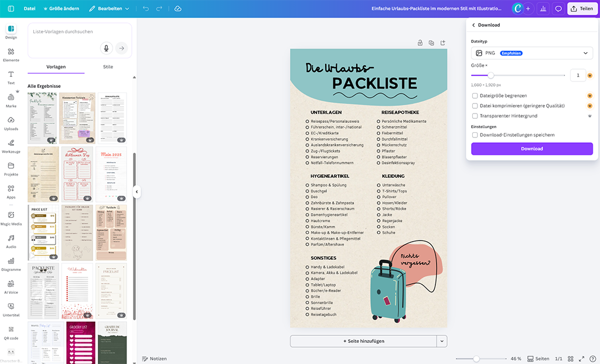Screen dimensions: 600x364
Task: Enable Transparenter Hintergrund checkbox
Action: point(475,115)
